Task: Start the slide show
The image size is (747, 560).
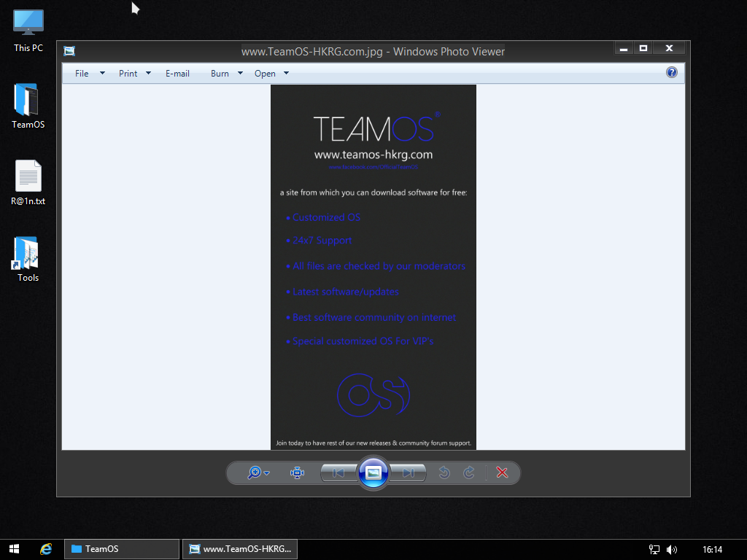Action: (373, 472)
